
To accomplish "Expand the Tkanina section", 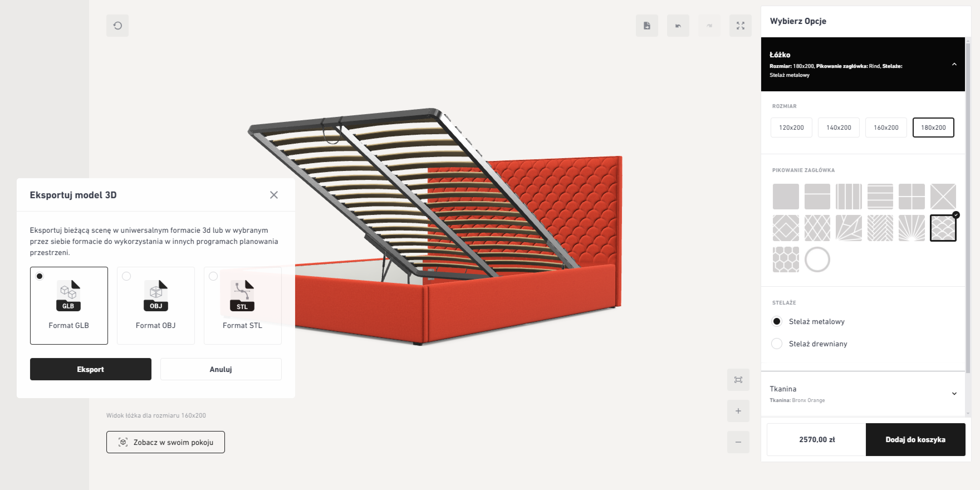I will [x=863, y=394].
